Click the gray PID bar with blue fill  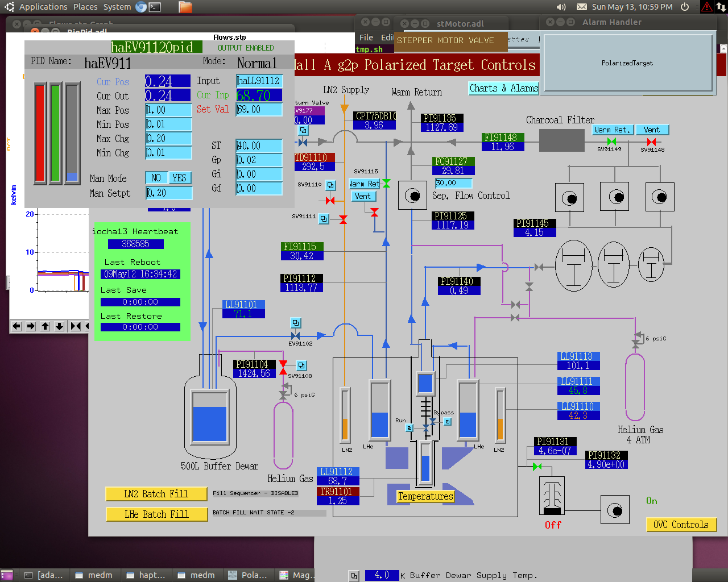coord(72,133)
